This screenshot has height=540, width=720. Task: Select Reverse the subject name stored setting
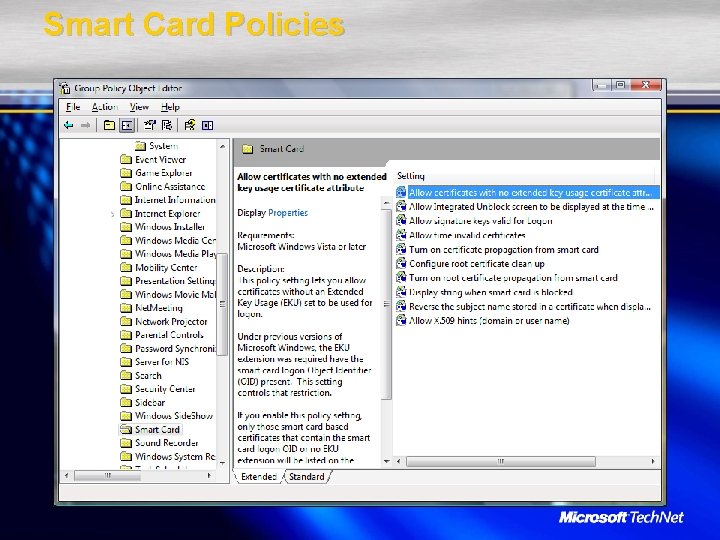click(x=524, y=306)
